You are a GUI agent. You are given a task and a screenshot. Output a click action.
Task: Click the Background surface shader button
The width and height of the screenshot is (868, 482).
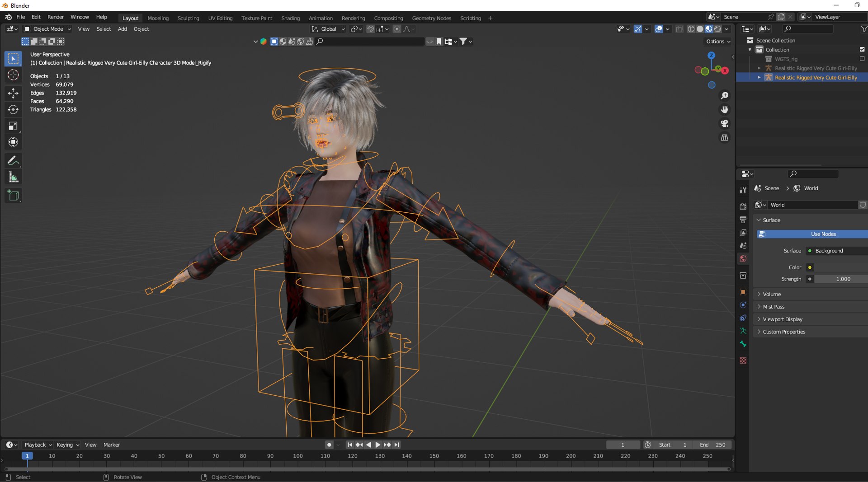(836, 251)
